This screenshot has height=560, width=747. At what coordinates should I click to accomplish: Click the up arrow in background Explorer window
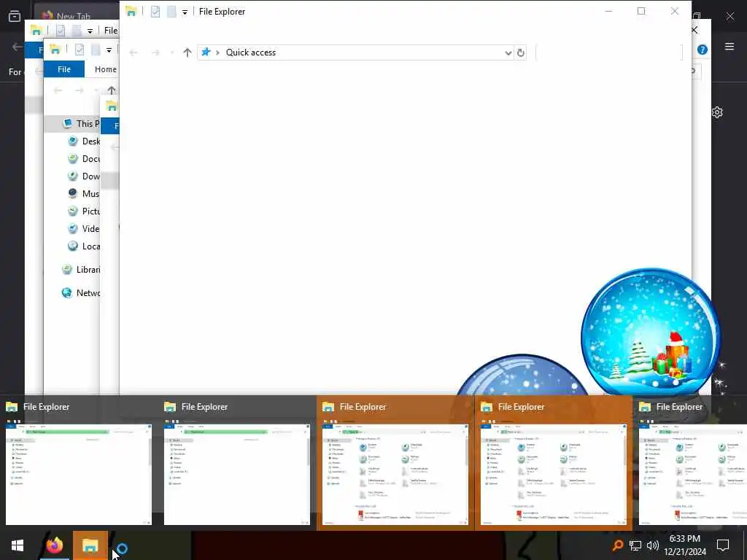(x=112, y=90)
